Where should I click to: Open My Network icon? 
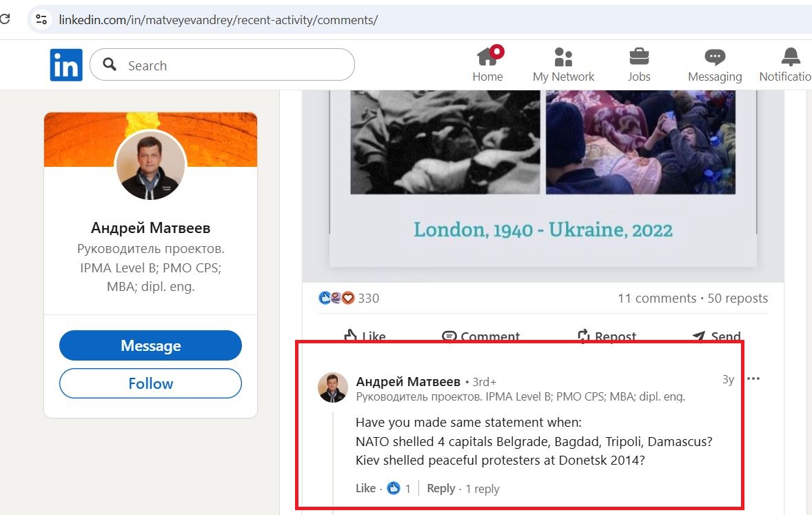(x=563, y=57)
